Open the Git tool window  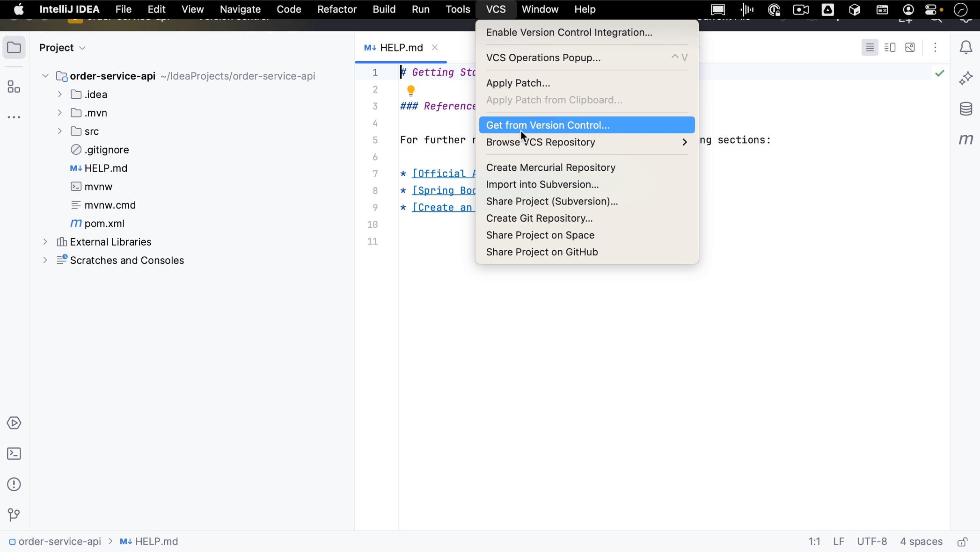pyautogui.click(x=14, y=515)
